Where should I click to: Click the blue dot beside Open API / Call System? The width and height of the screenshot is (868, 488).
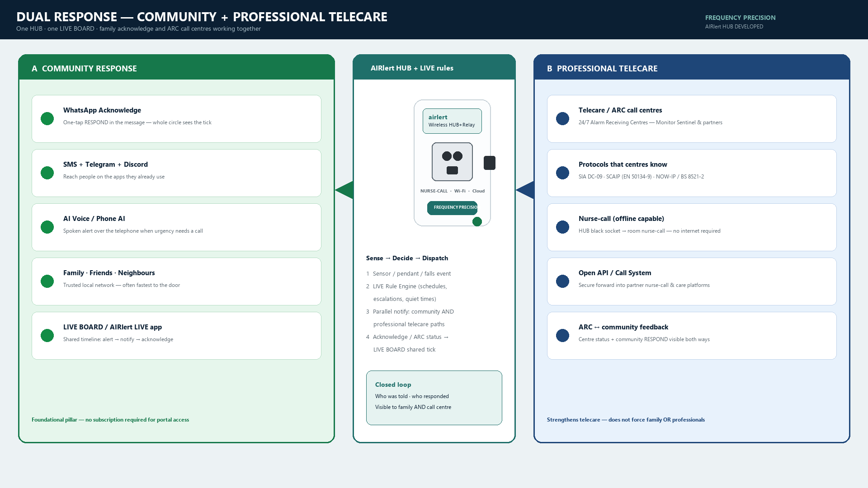tap(562, 282)
